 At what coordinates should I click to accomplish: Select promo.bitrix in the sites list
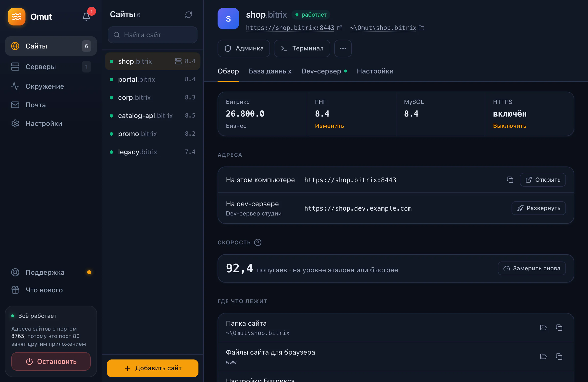(x=152, y=134)
